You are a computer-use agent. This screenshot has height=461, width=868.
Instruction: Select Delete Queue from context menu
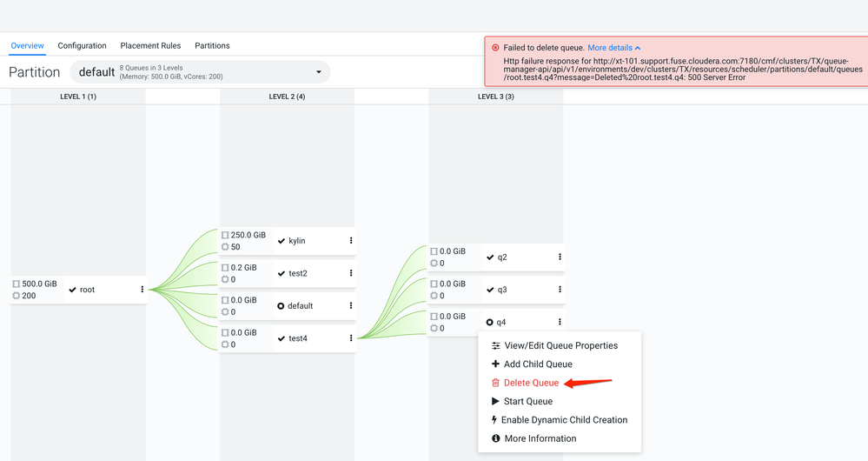click(x=531, y=383)
